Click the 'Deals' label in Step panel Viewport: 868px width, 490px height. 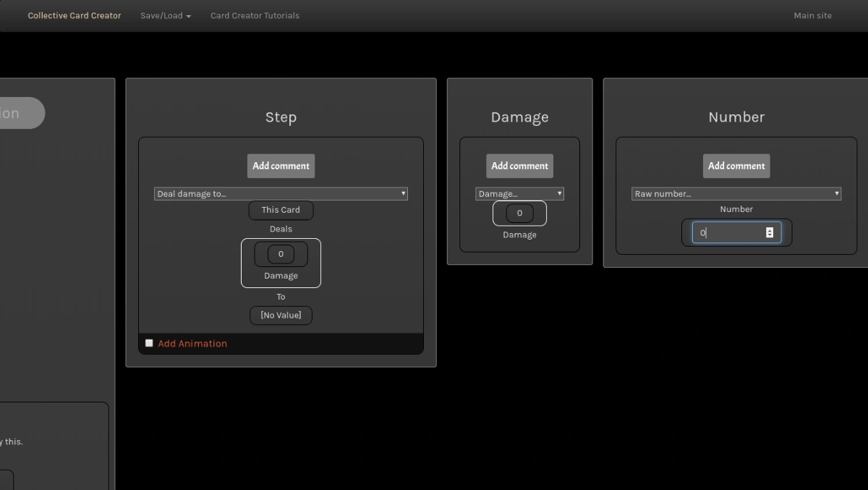pos(281,229)
